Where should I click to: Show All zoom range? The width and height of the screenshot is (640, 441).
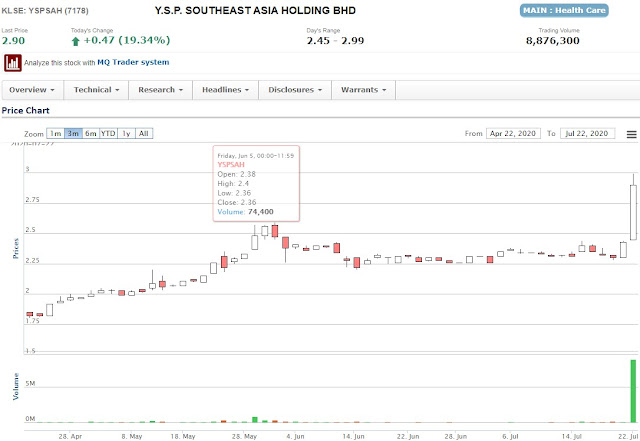pos(144,134)
